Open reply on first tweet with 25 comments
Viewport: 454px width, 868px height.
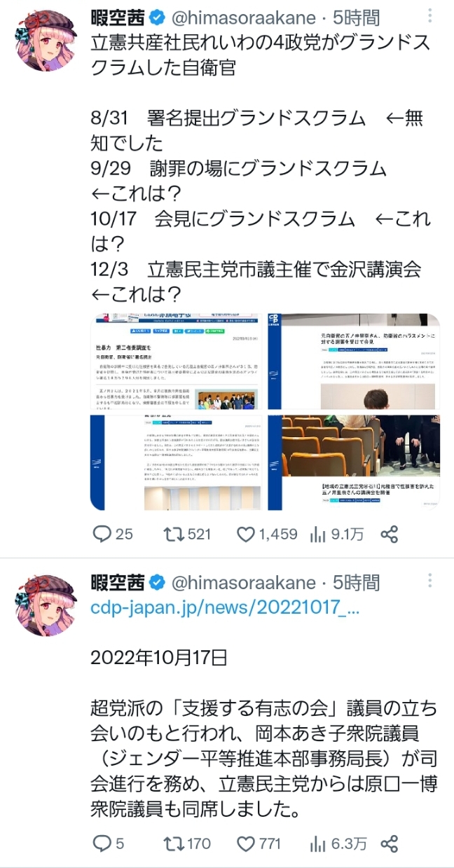coord(113,534)
